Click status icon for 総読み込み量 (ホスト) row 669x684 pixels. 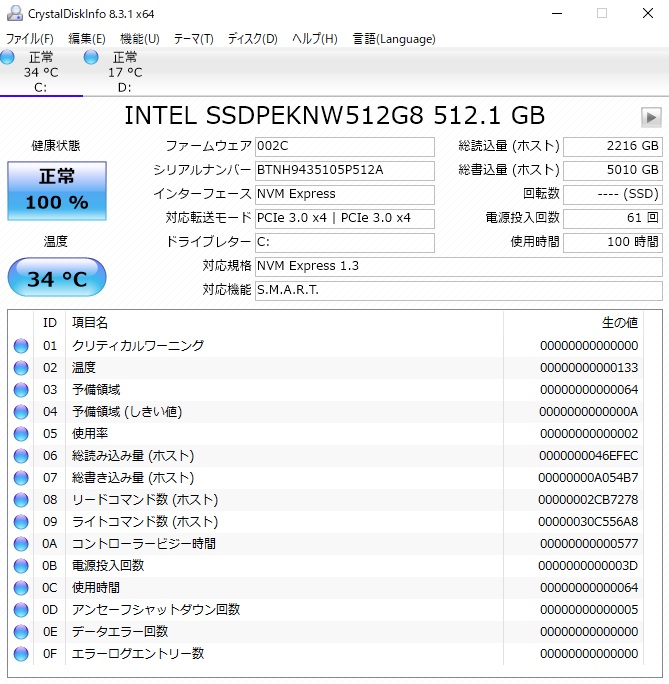click(x=21, y=456)
